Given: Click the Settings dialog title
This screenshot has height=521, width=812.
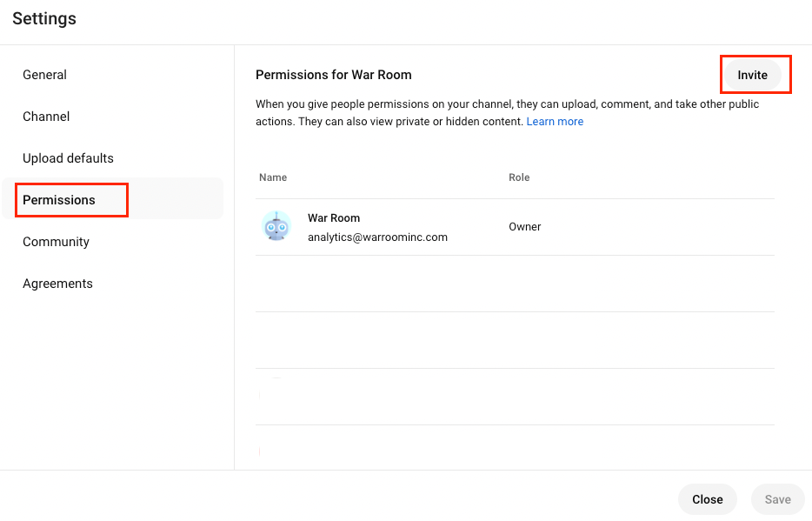Looking at the screenshot, I should 44,18.
